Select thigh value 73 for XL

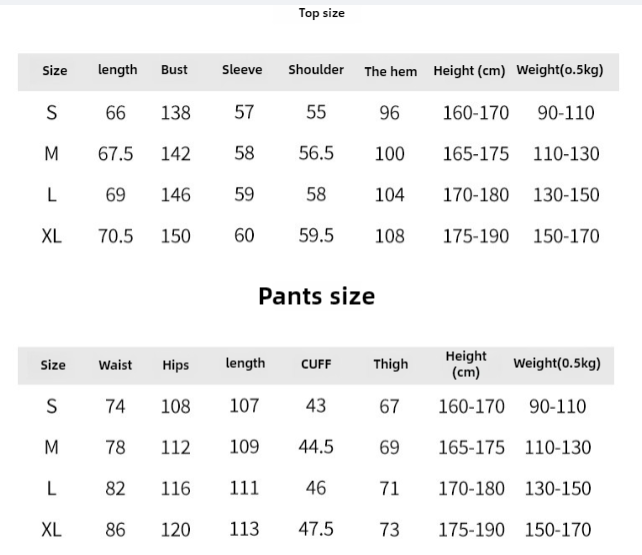pyautogui.click(x=389, y=530)
